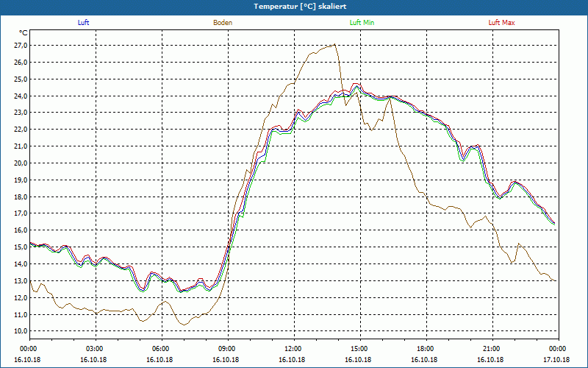Select the 13,0 y-axis value
This screenshot has height=368, width=588.
pos(21,281)
